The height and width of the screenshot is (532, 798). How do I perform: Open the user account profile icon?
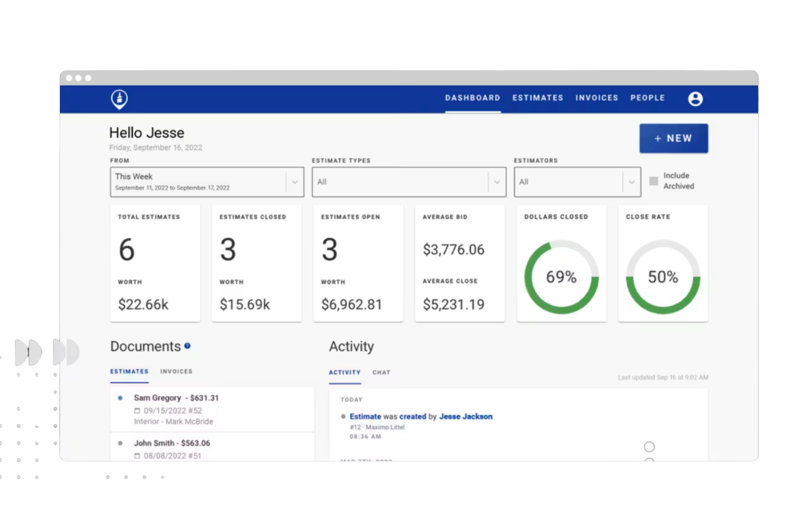(x=695, y=99)
